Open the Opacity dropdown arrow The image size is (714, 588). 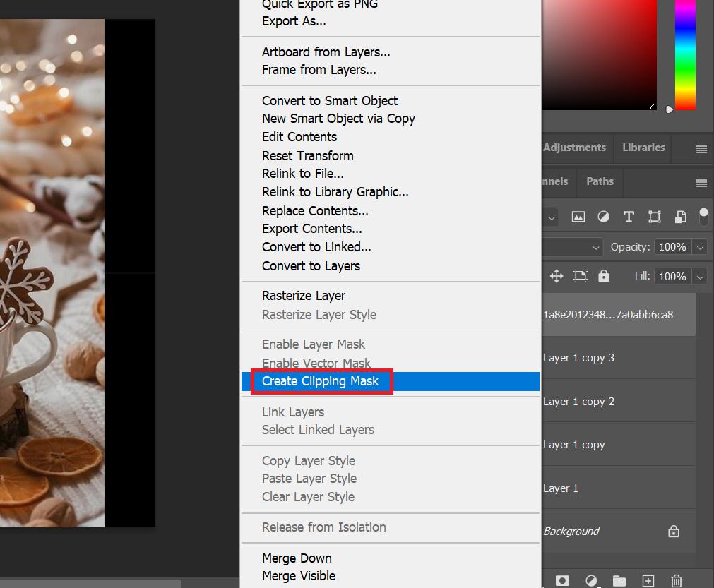700,247
